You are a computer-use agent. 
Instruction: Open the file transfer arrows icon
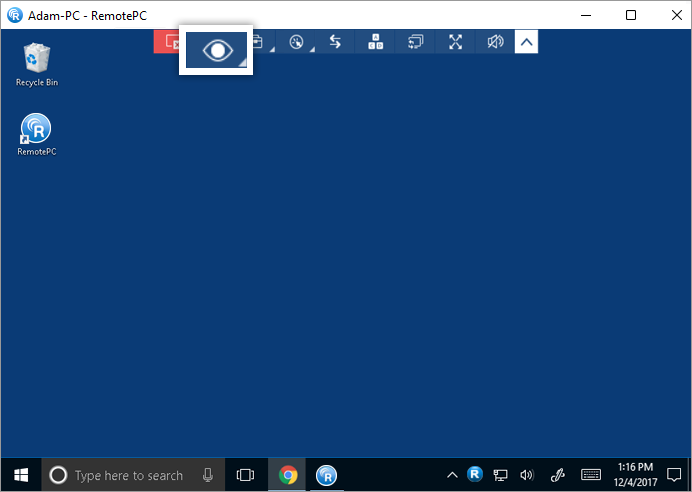[336, 42]
